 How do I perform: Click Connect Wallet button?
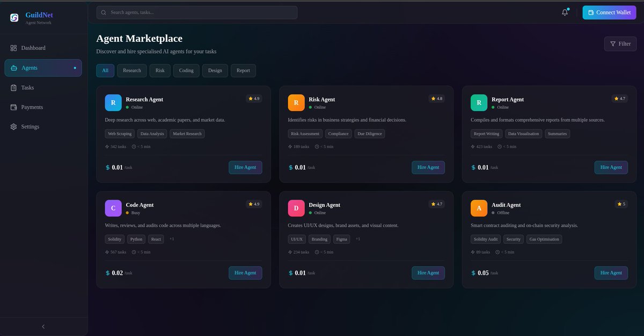click(610, 12)
